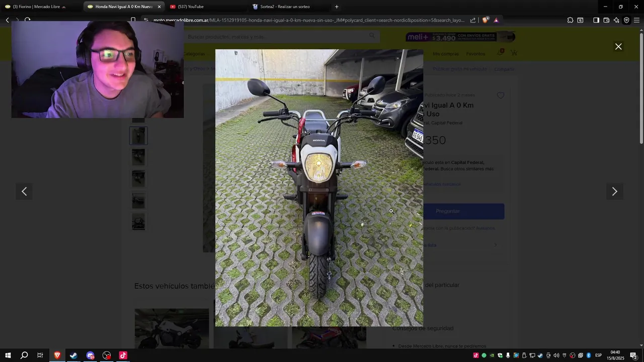Open the Windows Start menu
644x362 pixels.
pyautogui.click(x=8, y=355)
